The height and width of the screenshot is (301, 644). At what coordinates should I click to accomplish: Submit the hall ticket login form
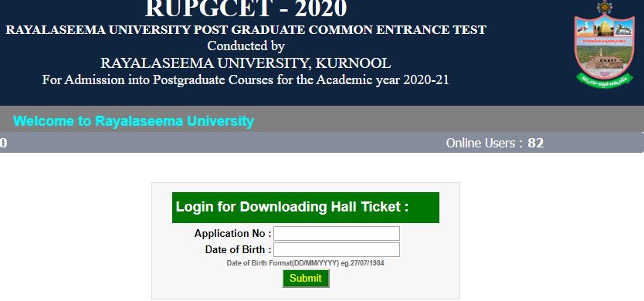[x=306, y=279]
